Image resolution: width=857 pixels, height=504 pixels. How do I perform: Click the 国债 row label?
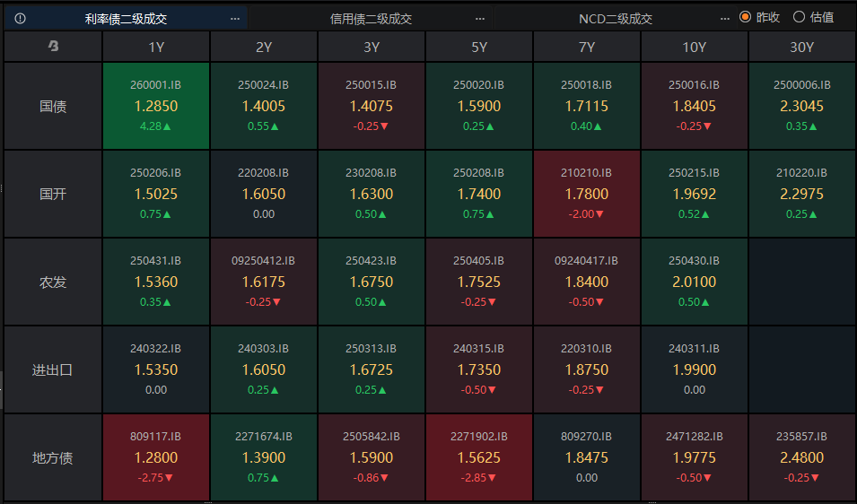point(53,106)
